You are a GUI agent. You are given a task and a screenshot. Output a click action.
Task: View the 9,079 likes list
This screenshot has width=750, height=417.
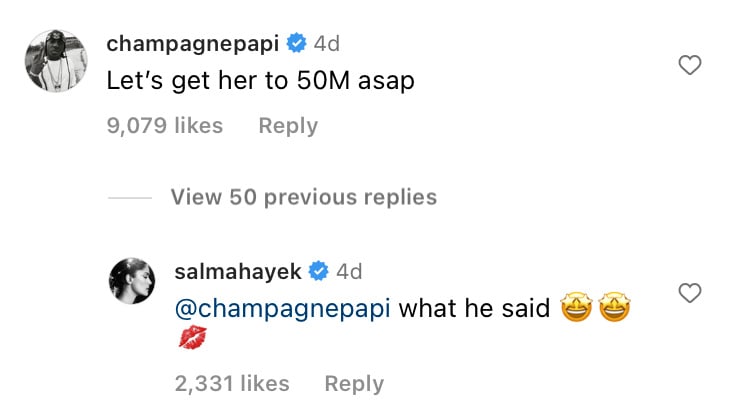coord(165,126)
